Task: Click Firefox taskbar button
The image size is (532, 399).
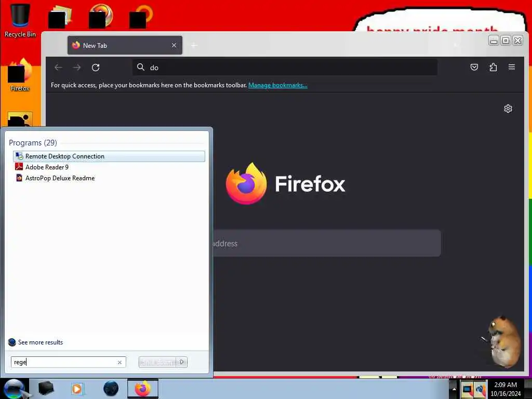Action: tap(143, 389)
